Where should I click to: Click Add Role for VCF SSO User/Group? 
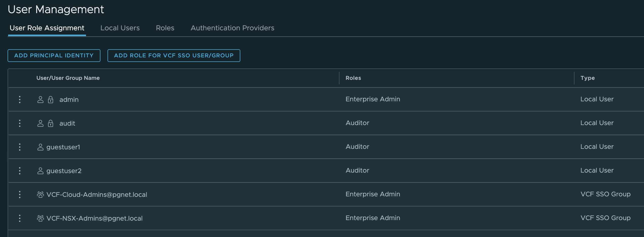(174, 56)
